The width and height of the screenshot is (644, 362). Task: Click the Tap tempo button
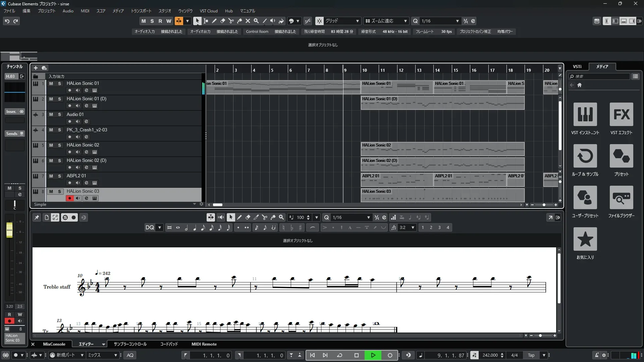[531, 355]
